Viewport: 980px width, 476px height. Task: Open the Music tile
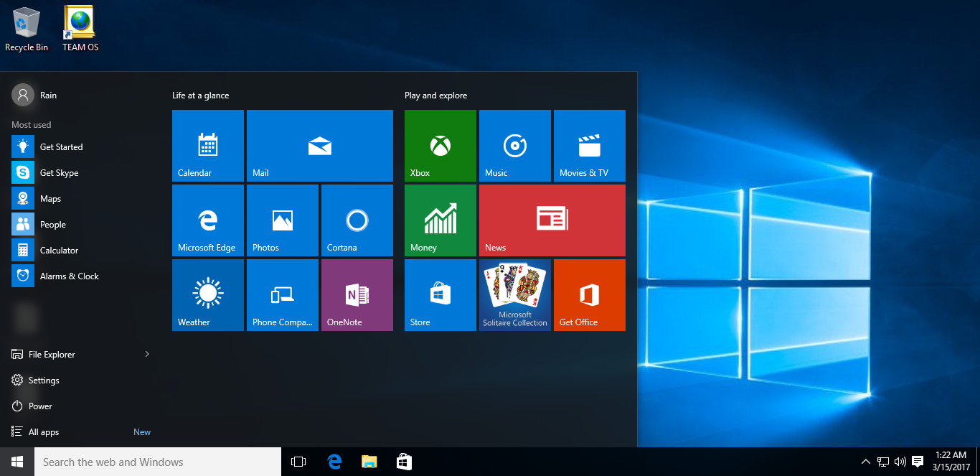click(x=515, y=146)
